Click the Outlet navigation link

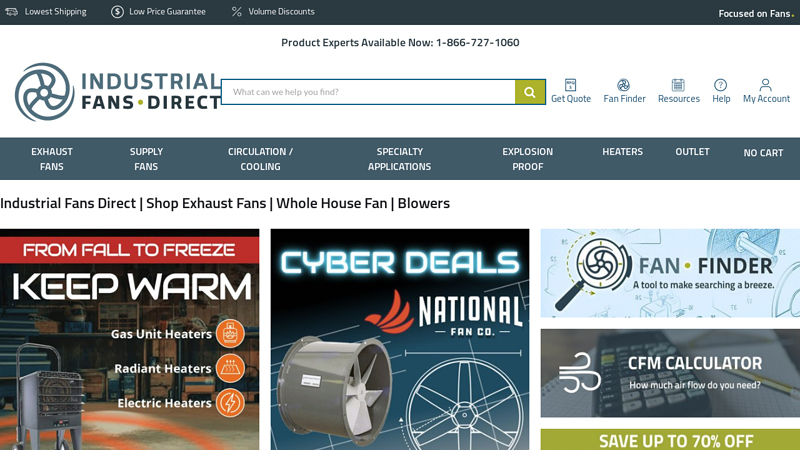pos(692,152)
